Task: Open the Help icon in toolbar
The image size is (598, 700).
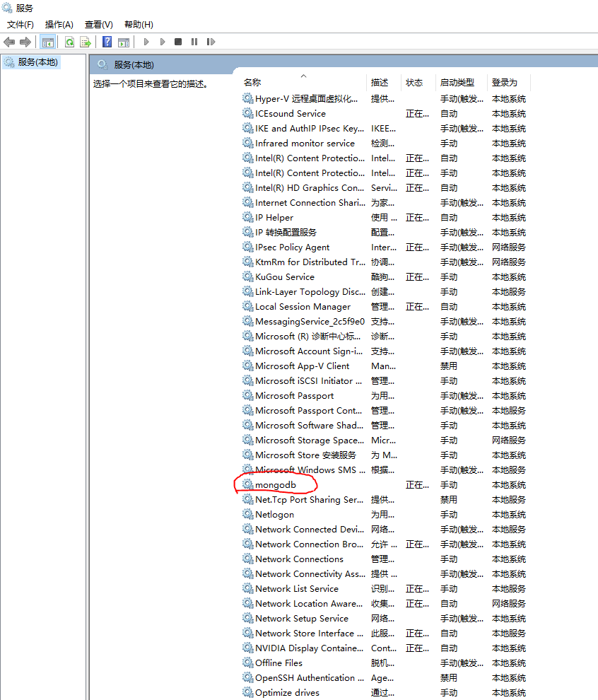Action: coord(107,42)
